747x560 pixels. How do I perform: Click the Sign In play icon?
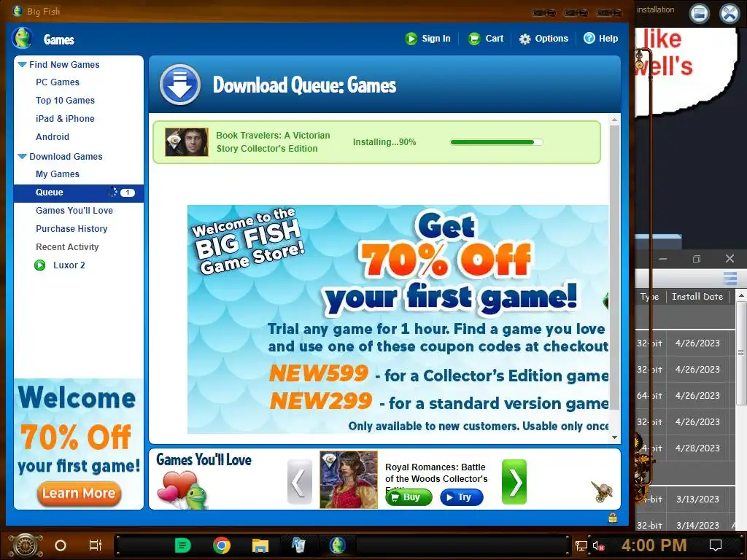click(x=411, y=39)
